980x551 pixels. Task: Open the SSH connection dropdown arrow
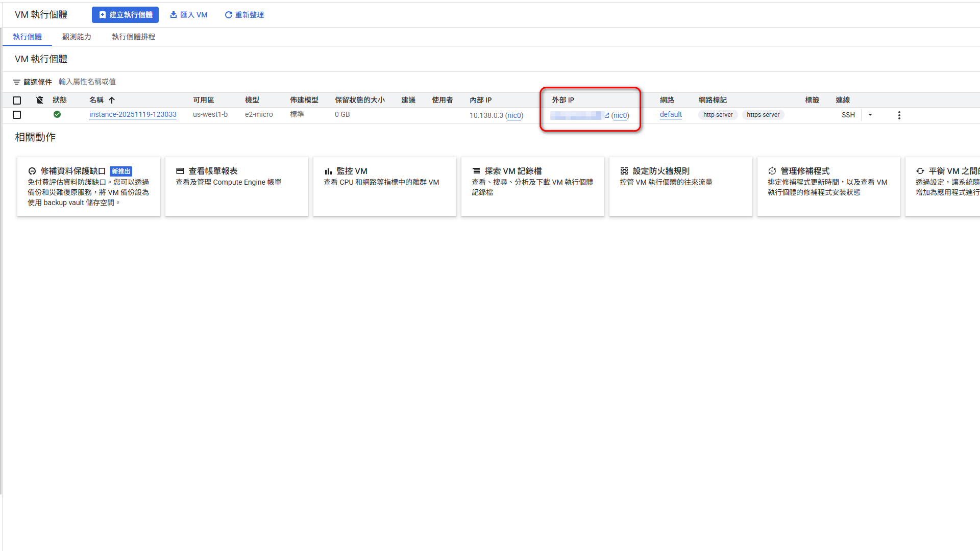click(870, 115)
